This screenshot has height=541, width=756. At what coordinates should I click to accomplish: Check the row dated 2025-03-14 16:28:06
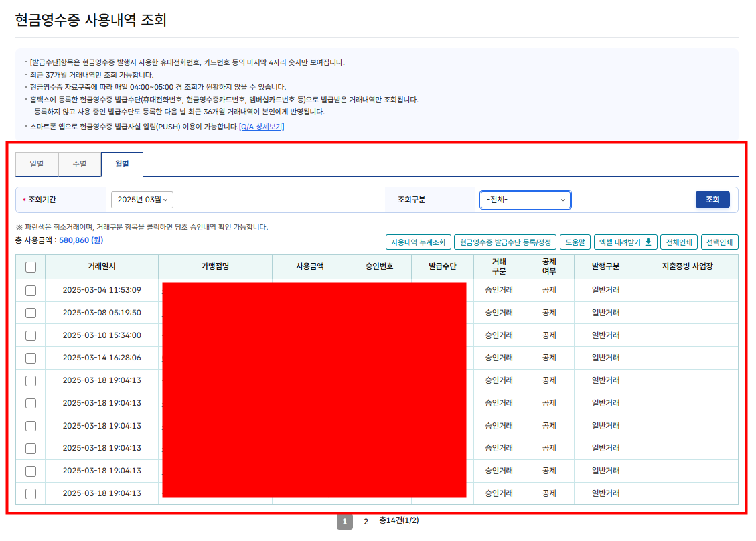pos(31,358)
